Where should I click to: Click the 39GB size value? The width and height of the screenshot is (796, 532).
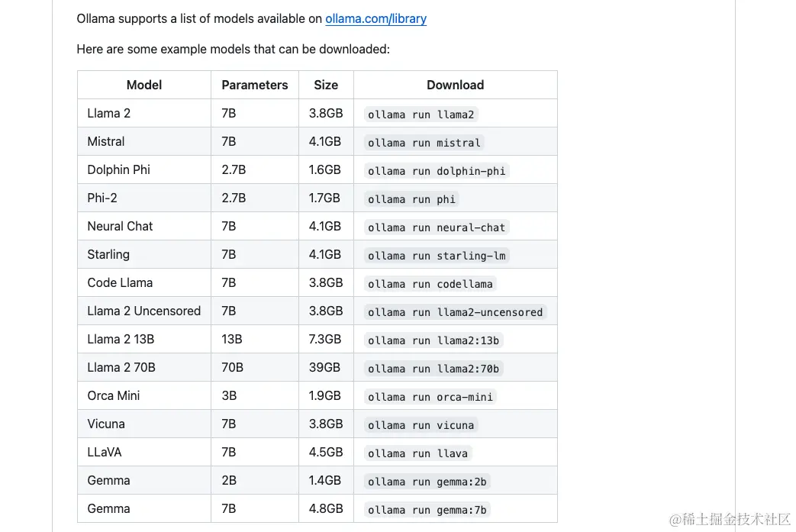tap(324, 368)
